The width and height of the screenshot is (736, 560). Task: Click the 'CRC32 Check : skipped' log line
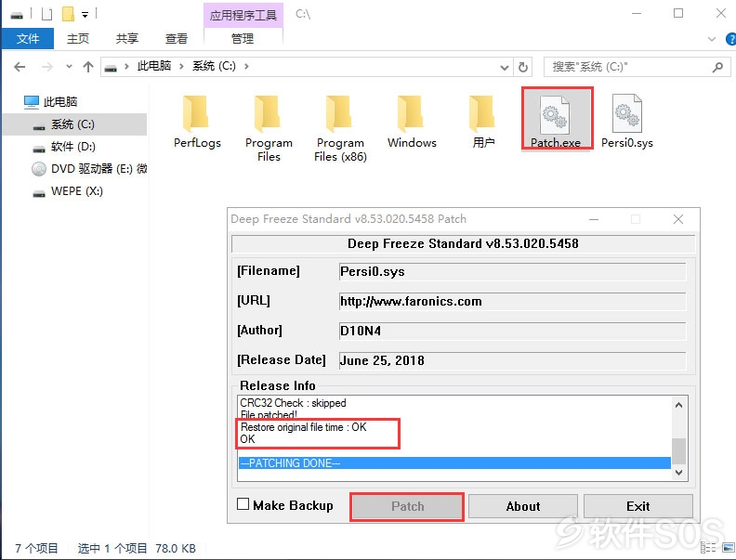pos(293,403)
